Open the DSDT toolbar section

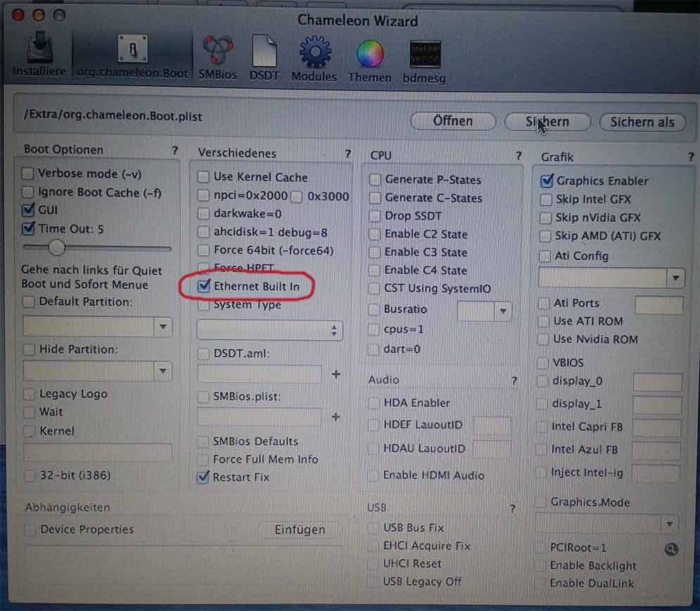[x=265, y=57]
